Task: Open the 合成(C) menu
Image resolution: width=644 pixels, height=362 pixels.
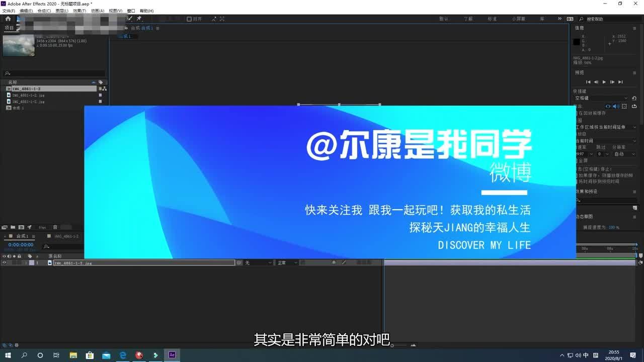Action: pyautogui.click(x=44, y=11)
